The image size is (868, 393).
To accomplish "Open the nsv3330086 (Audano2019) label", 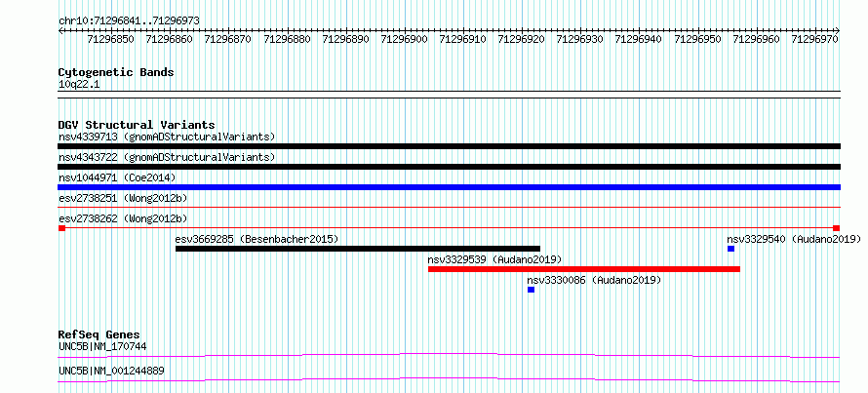I will tap(595, 280).
